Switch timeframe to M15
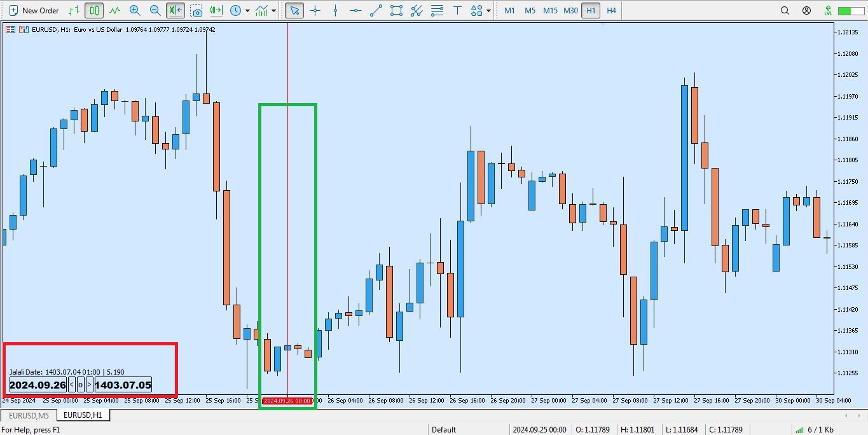The height and width of the screenshot is (435, 868). coord(550,10)
